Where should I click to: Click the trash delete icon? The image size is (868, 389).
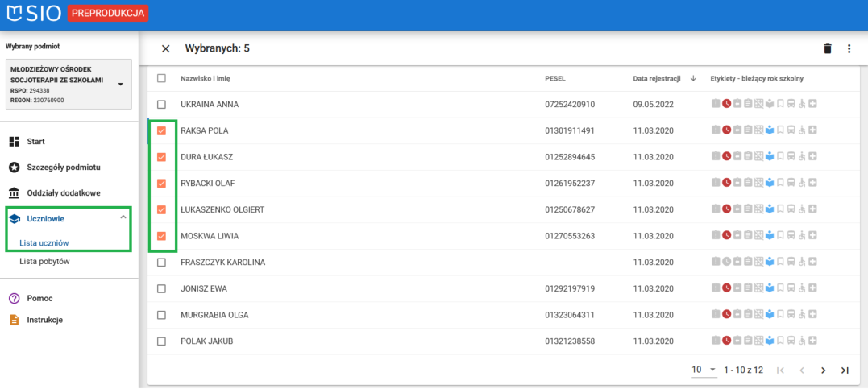click(x=827, y=49)
